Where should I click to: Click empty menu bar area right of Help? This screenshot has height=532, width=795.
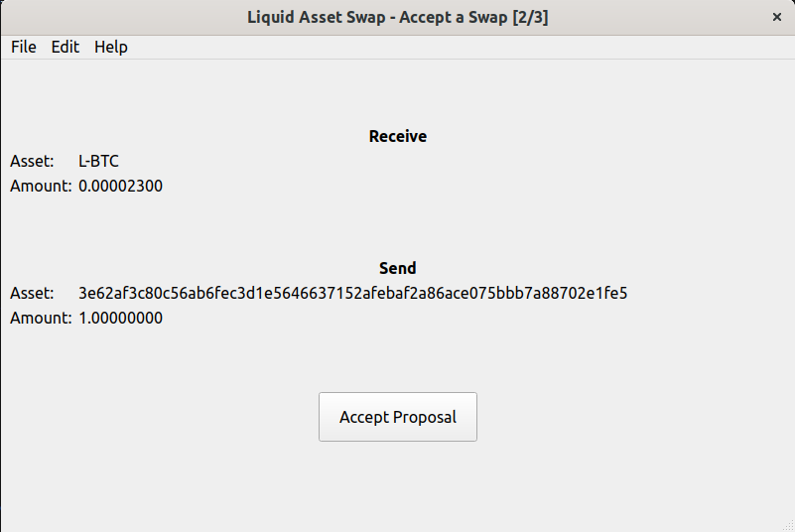click(x=447, y=47)
